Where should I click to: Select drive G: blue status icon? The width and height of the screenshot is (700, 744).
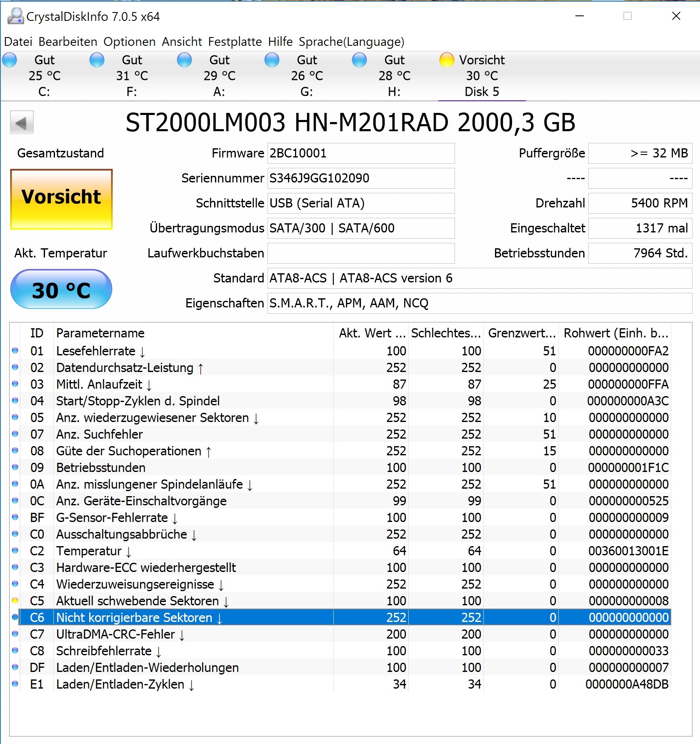272,60
